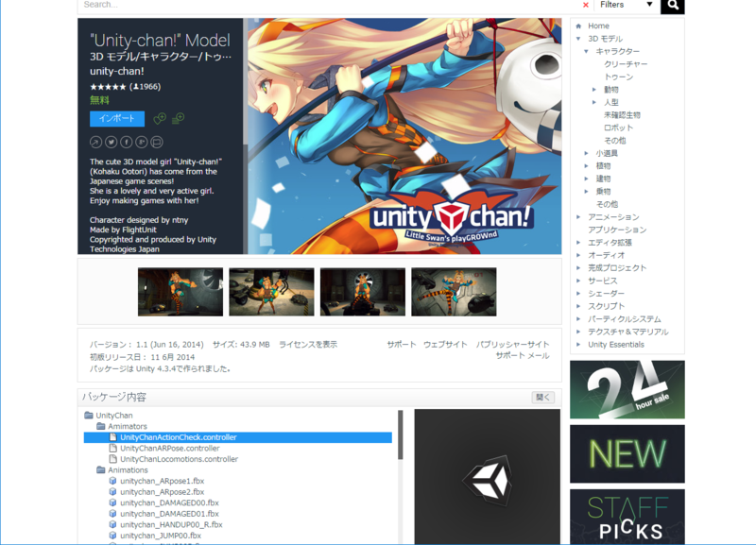
Task: Open the STAFF PICKS banner
Action: [627, 517]
